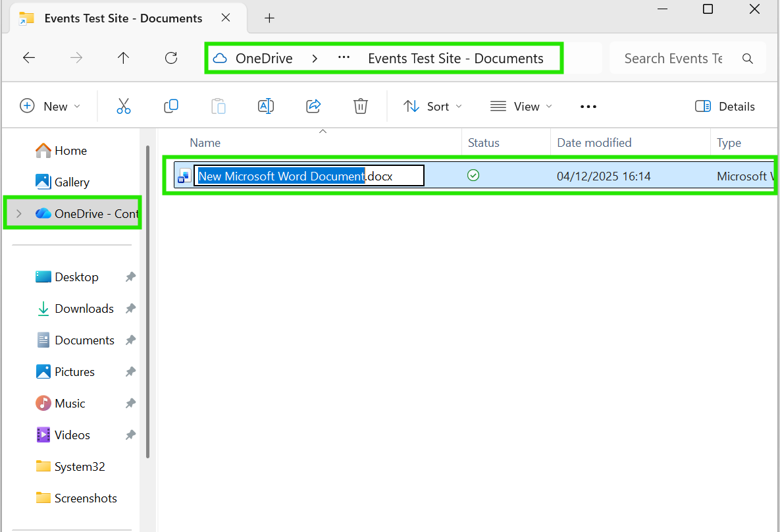Share the file using Share icon
The image size is (780, 532).
(313, 106)
